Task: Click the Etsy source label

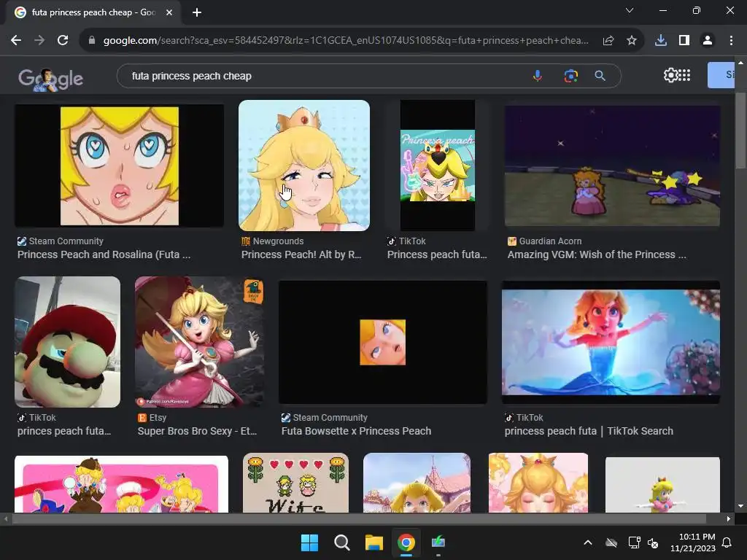Action: coord(158,418)
